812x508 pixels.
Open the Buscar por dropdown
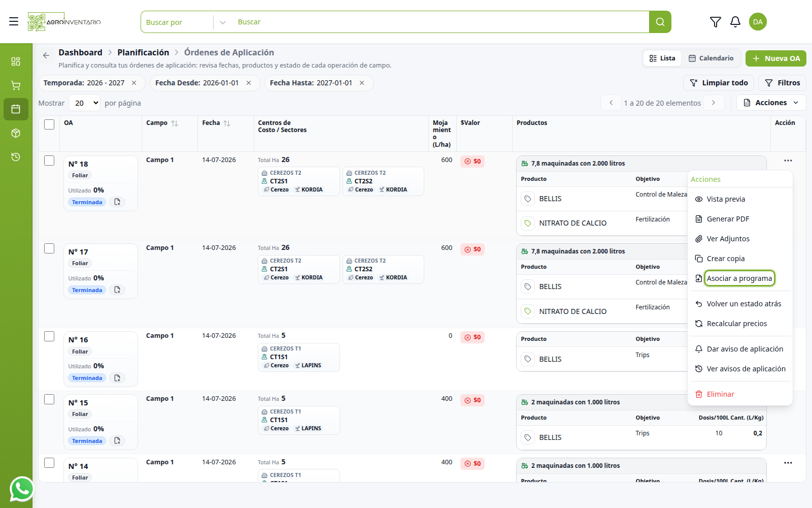(x=186, y=22)
